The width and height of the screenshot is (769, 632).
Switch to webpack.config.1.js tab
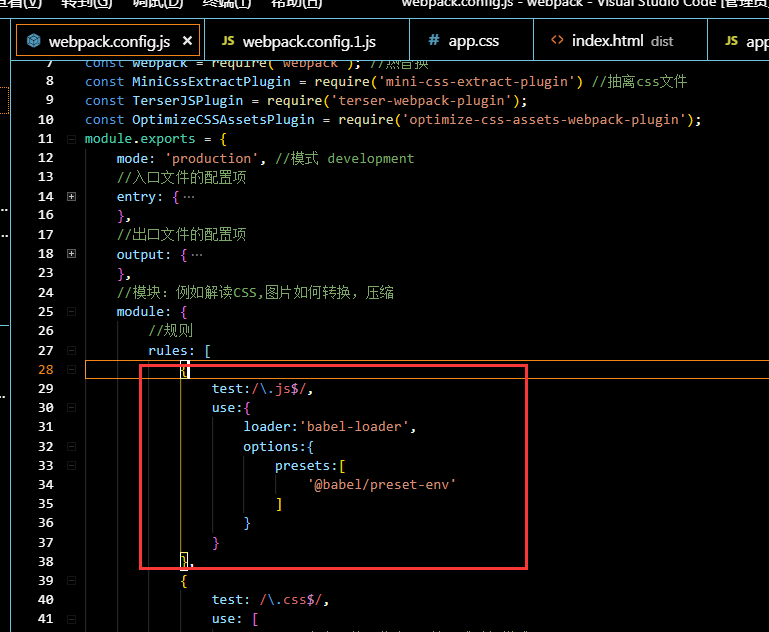(307, 40)
